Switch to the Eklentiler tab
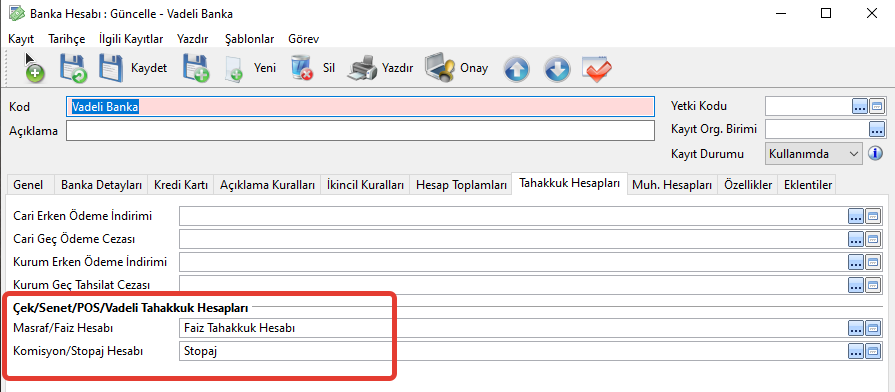 [808, 185]
